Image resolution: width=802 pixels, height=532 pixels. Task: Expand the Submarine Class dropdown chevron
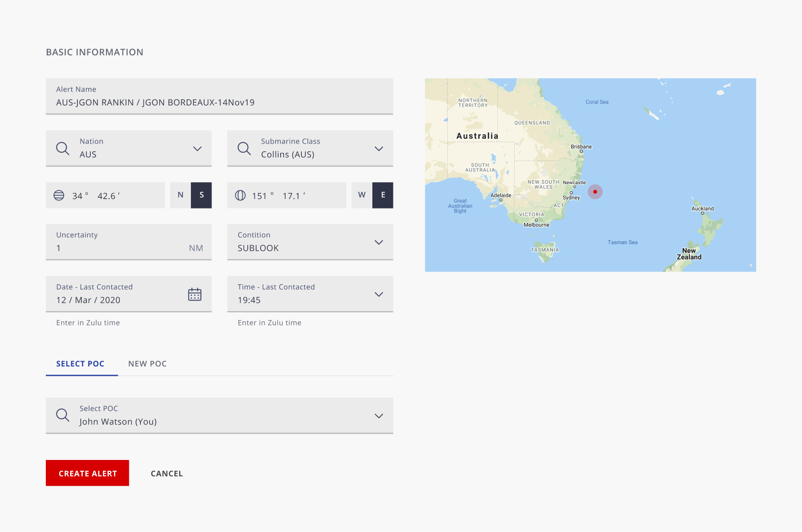coord(379,149)
